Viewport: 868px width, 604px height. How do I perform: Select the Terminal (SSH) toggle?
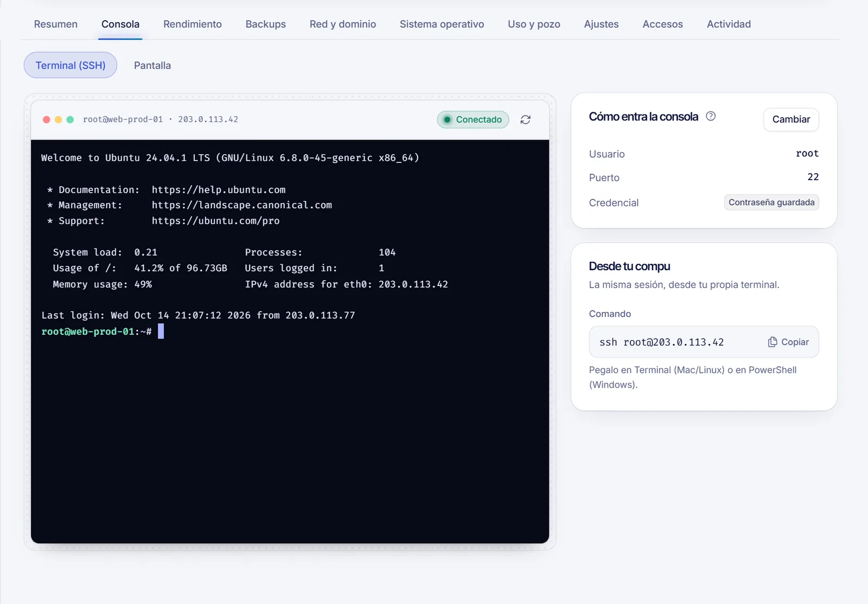pyautogui.click(x=71, y=65)
